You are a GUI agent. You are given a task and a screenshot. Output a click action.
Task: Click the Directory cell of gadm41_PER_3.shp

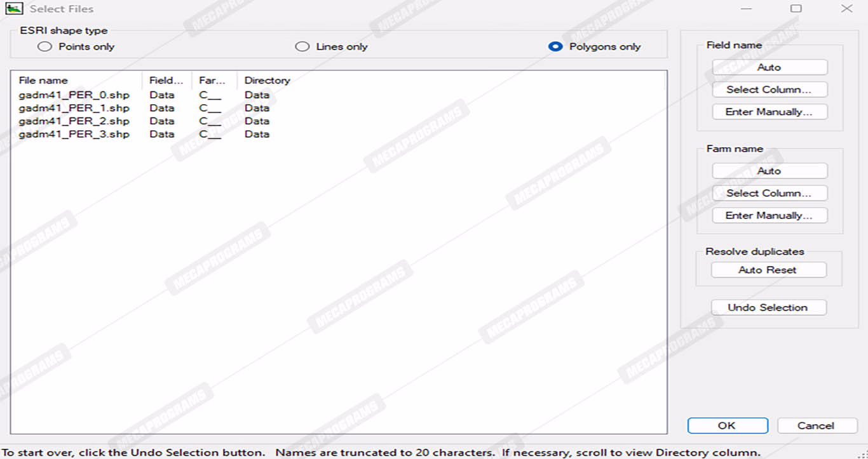[x=257, y=134]
